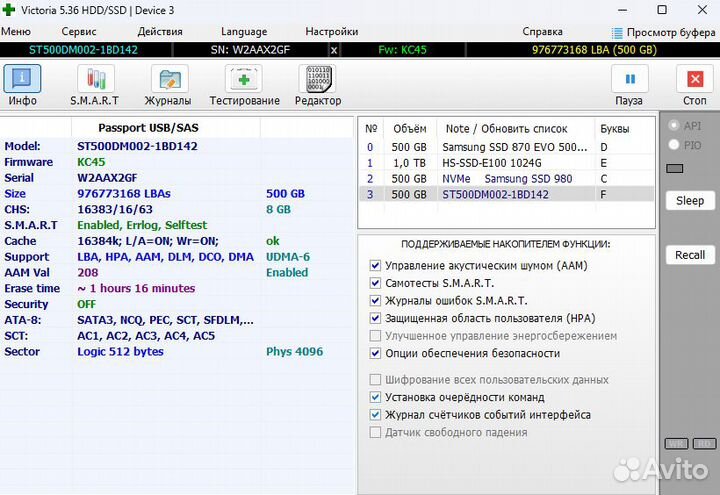720x495 pixels.
Task: Click the Phys 4096 sector value
Action: pyautogui.click(x=294, y=352)
